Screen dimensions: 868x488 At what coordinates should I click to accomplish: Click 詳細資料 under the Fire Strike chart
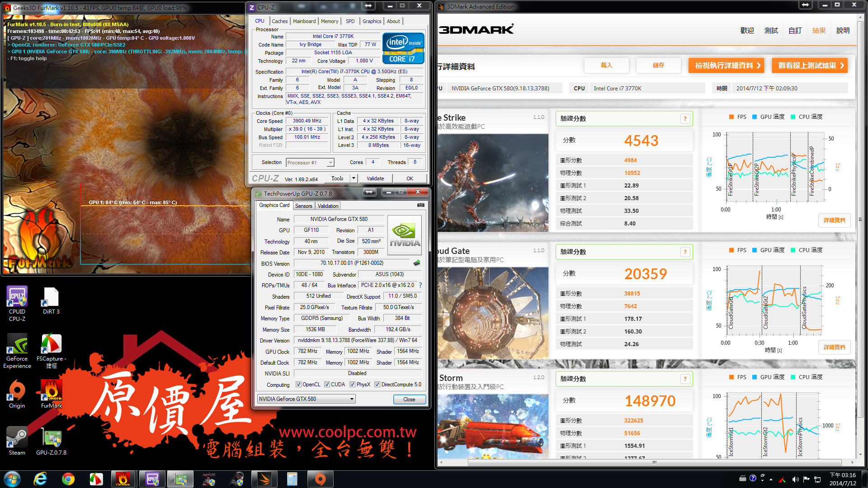pos(835,221)
